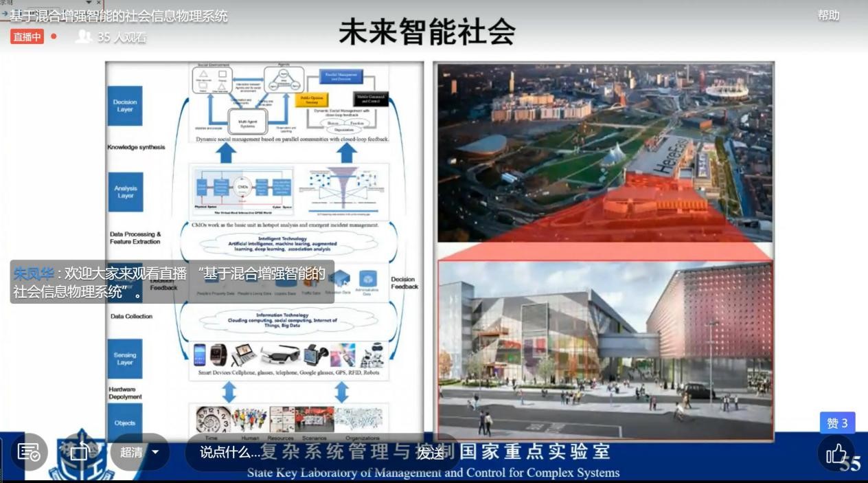The image size is (868, 483).
Task: Open the dropdown arrow in top-left window
Action: (x=89, y=3)
